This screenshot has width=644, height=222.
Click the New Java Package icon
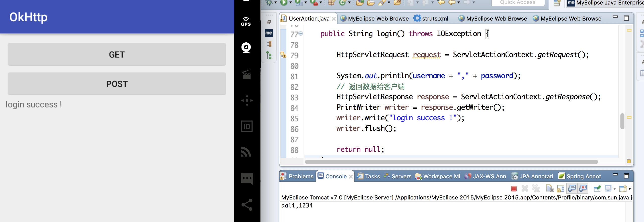coord(332,3)
